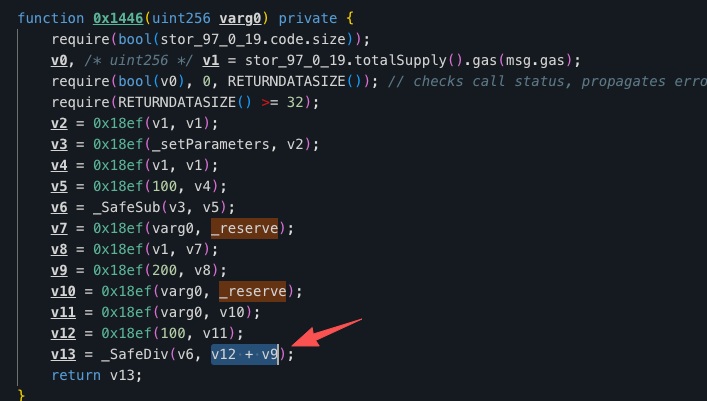
Task: Click totalSupply() call text
Action: pos(409,60)
